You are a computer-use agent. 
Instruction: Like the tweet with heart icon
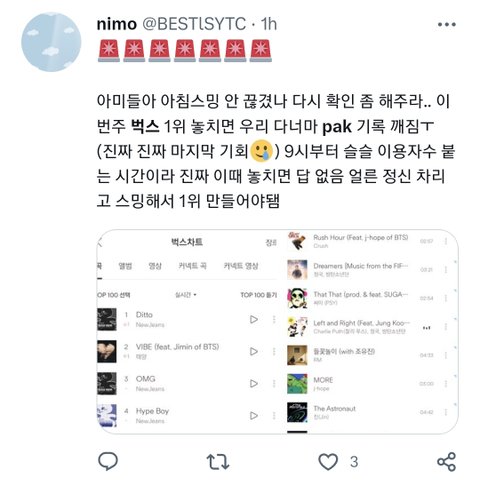(328, 462)
